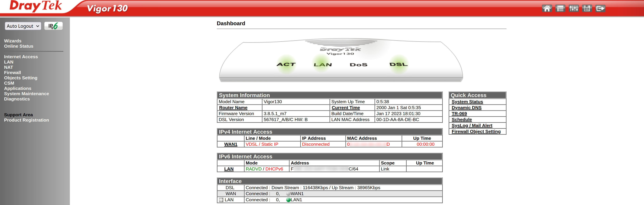This screenshot has height=205, width=644.
Task: Click the home dashboard icon
Action: click(547, 9)
